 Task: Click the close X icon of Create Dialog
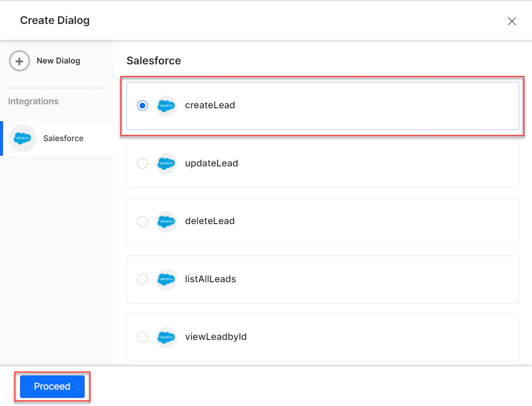[x=512, y=21]
